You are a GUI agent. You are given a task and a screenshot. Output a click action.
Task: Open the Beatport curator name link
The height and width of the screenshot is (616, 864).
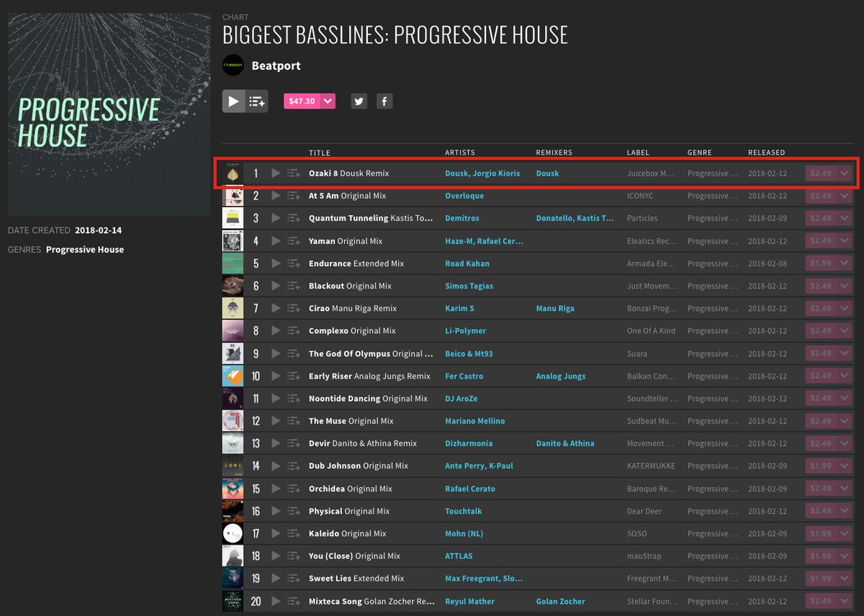point(276,65)
